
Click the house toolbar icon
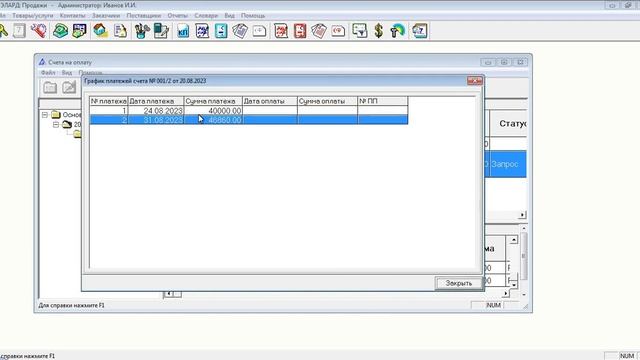100,31
